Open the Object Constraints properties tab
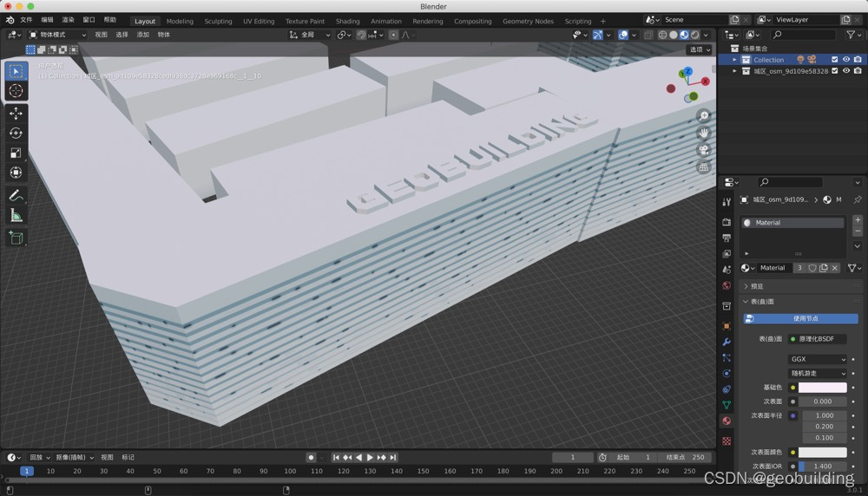Screen dimensions: 868x496 pos(727,389)
